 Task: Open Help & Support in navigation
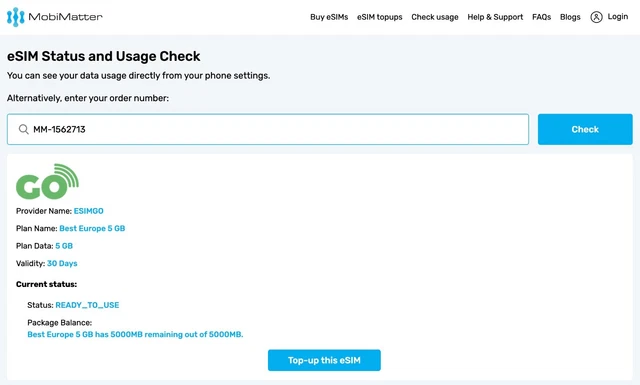pyautogui.click(x=495, y=17)
